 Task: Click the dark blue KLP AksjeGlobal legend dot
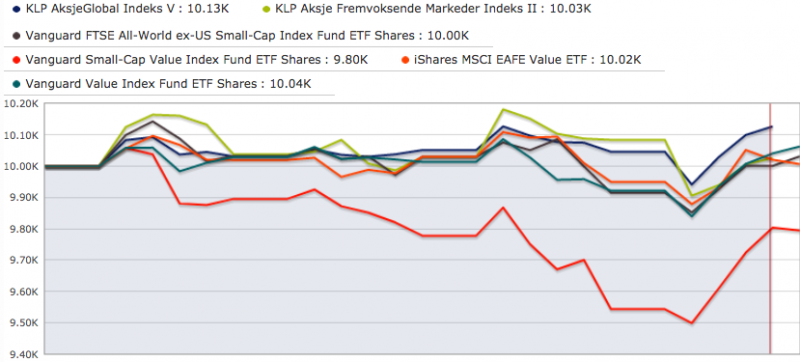click(x=16, y=9)
